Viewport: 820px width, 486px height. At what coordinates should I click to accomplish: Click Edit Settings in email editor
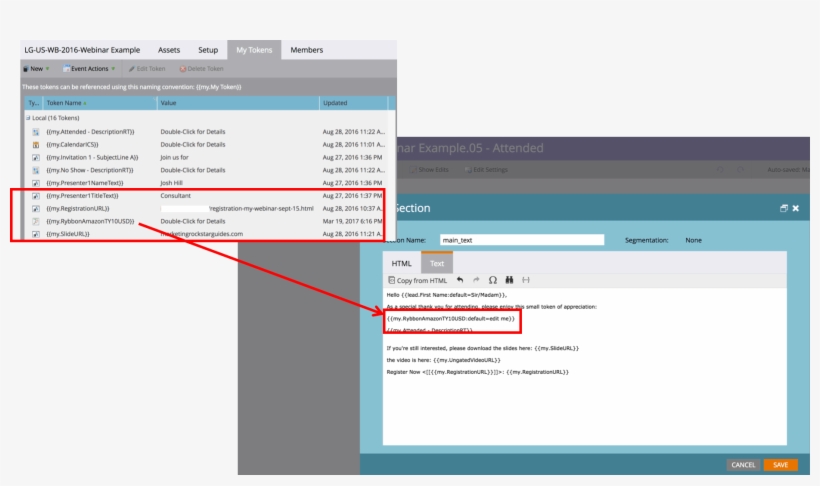pyautogui.click(x=486, y=169)
